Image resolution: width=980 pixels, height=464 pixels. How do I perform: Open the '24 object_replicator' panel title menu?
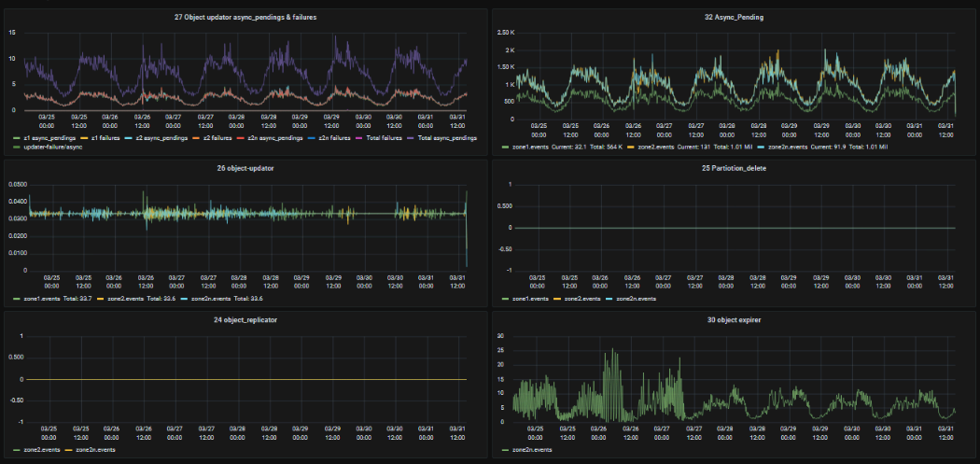245,321
